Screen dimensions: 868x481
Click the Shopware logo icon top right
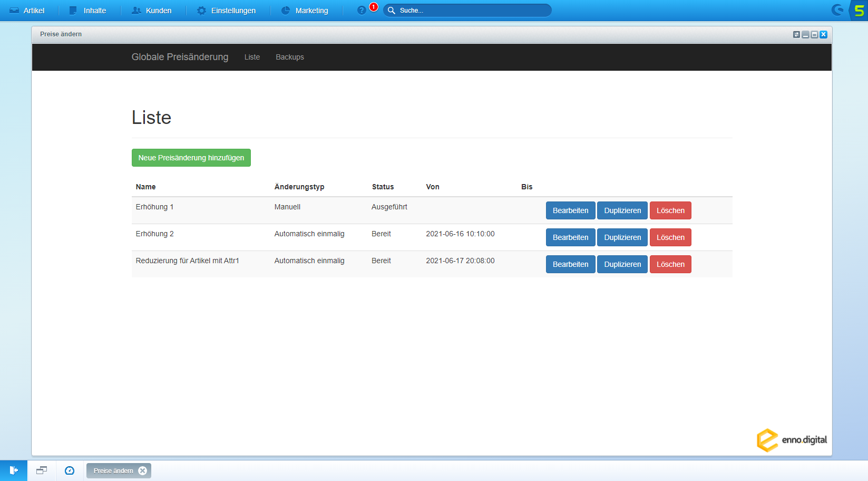pyautogui.click(x=837, y=10)
